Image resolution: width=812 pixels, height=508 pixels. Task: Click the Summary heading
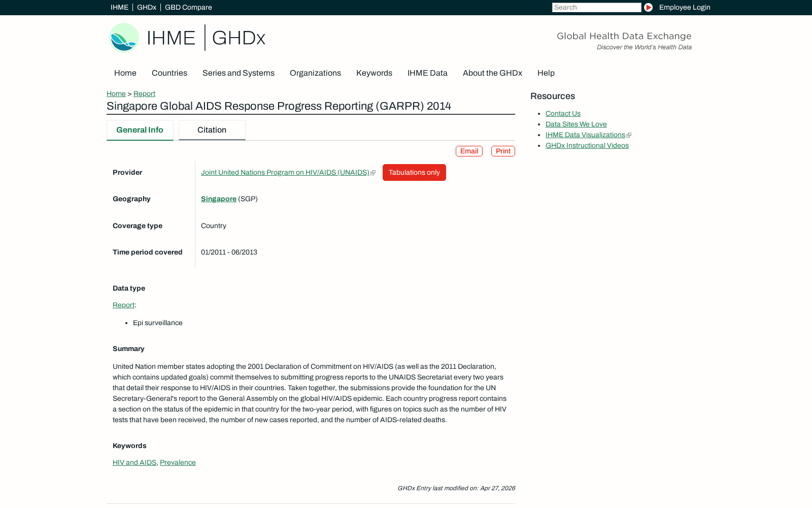tap(128, 349)
